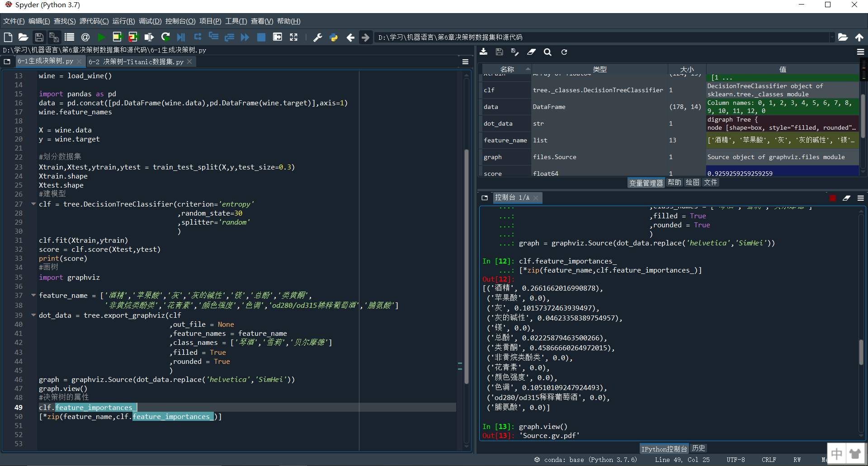The width and height of the screenshot is (868, 466).
Task: Click the import data icon in variable explorer
Action: [483, 52]
